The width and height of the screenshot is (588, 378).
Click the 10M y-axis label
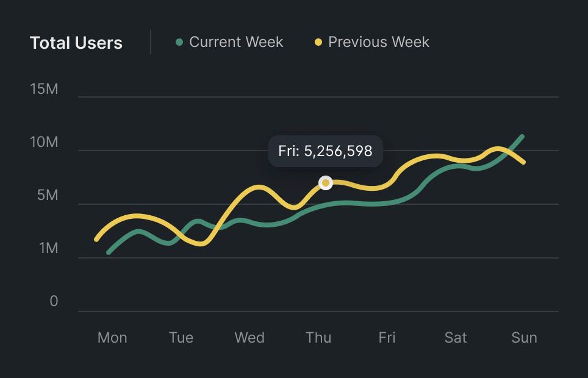44,143
